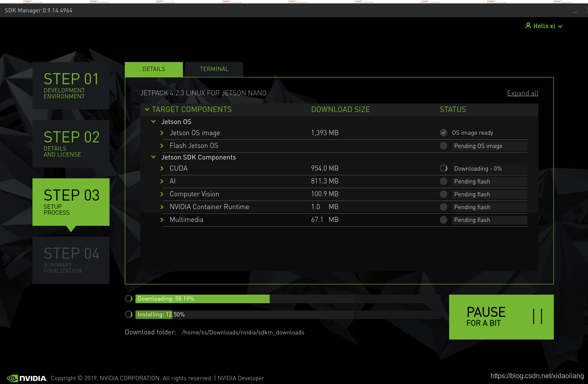Click the DOWNLOAD SIZE column header
The width and height of the screenshot is (588, 384).
tap(341, 109)
